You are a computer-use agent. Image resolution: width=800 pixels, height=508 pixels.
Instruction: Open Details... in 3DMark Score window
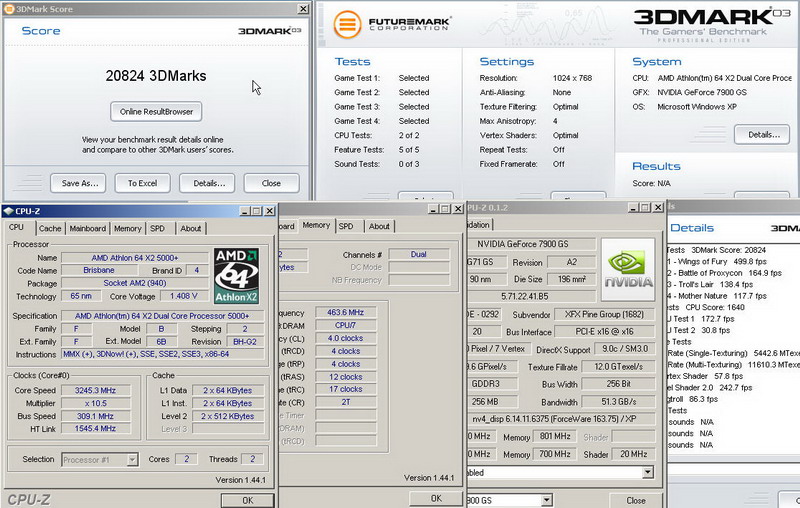(x=207, y=183)
